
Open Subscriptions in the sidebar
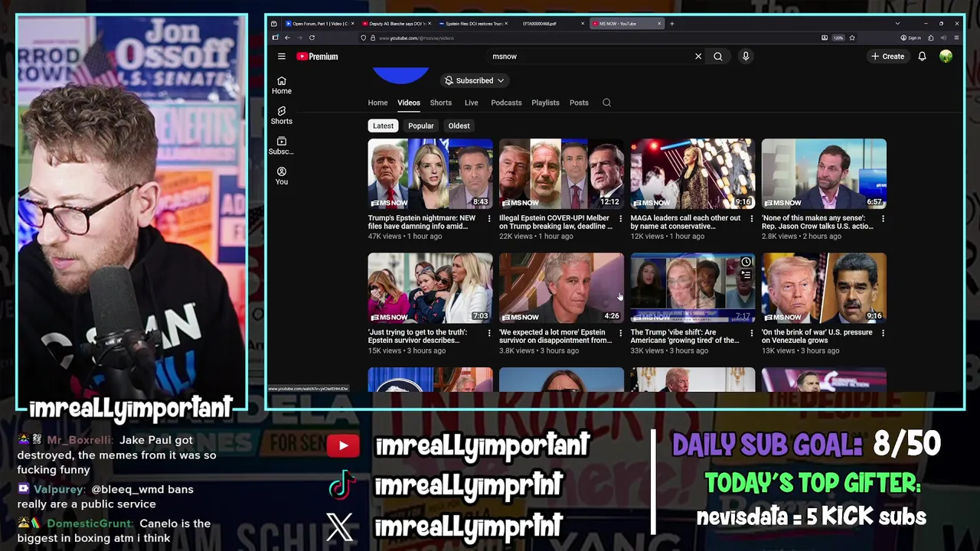coord(282,146)
